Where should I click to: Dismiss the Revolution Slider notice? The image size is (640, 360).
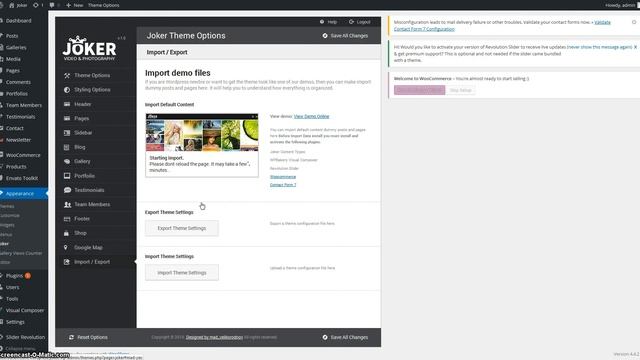pos(635,47)
